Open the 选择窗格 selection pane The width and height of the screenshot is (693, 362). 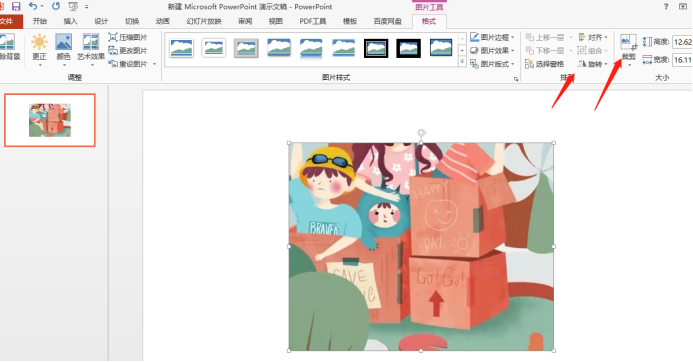point(544,64)
